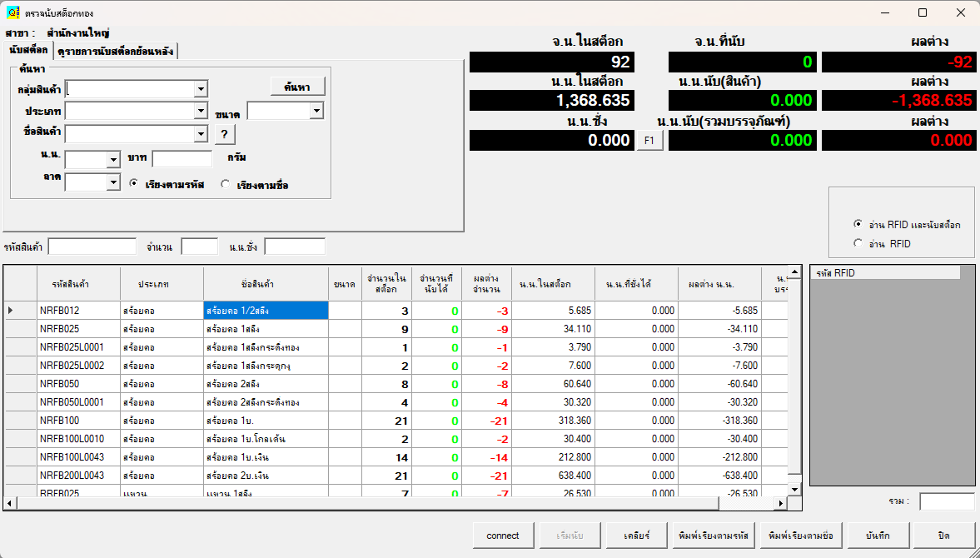Click the ค้นหา search button
980x558 pixels.
[297, 87]
